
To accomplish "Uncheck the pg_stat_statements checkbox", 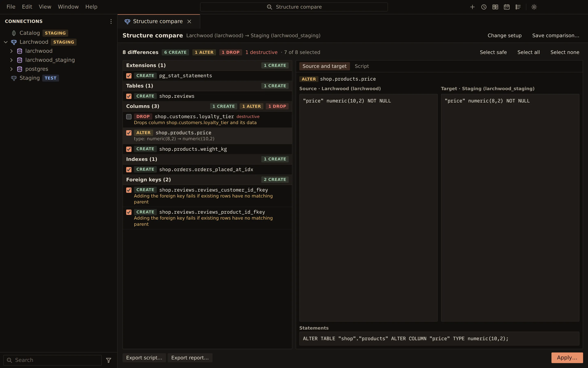I will [x=129, y=76].
